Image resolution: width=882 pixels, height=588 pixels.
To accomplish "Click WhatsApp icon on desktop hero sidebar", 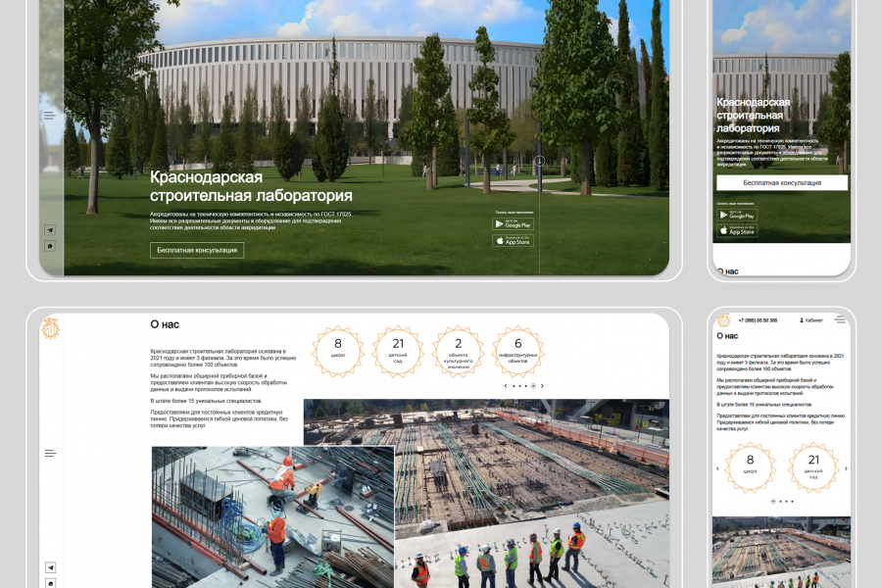I will coord(50,246).
